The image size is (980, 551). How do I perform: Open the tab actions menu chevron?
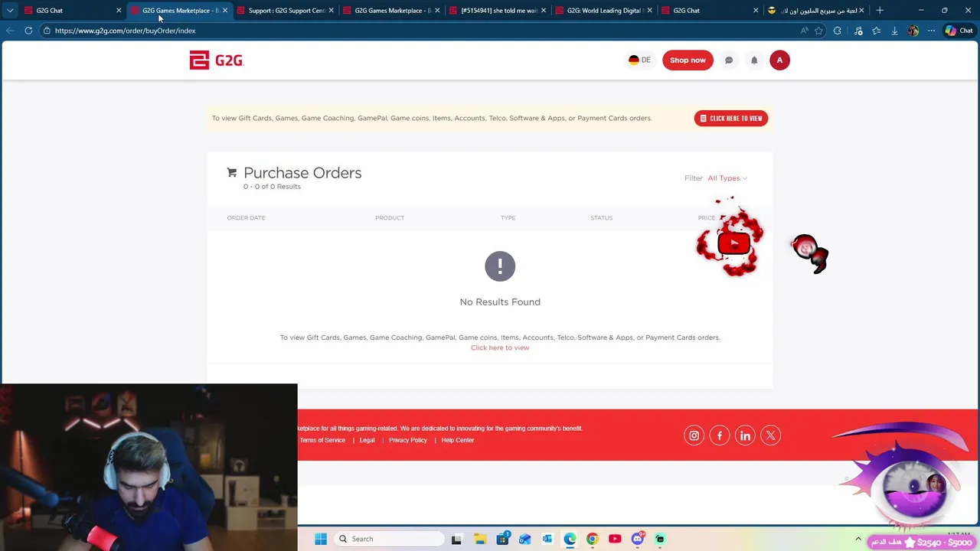pyautogui.click(x=10, y=11)
